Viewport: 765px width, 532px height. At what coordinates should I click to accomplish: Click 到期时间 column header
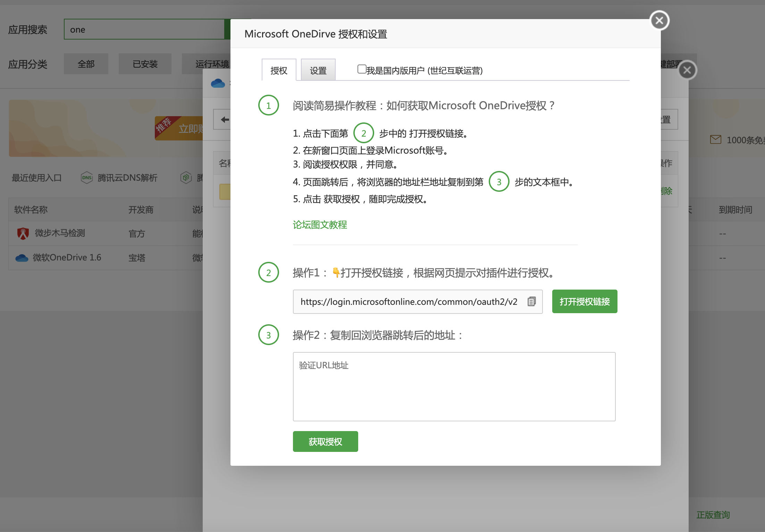click(735, 209)
